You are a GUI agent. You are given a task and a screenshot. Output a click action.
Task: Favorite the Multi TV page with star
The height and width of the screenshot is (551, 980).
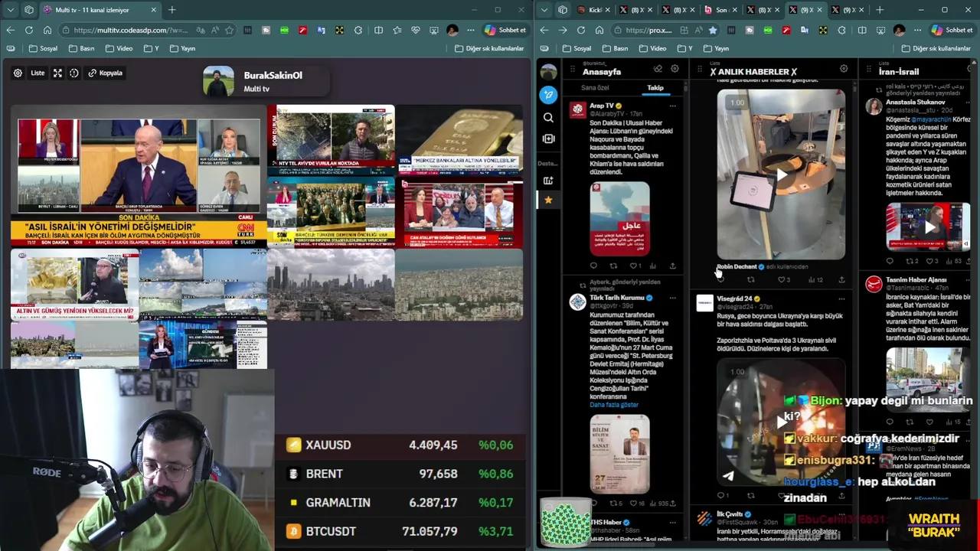tap(229, 30)
